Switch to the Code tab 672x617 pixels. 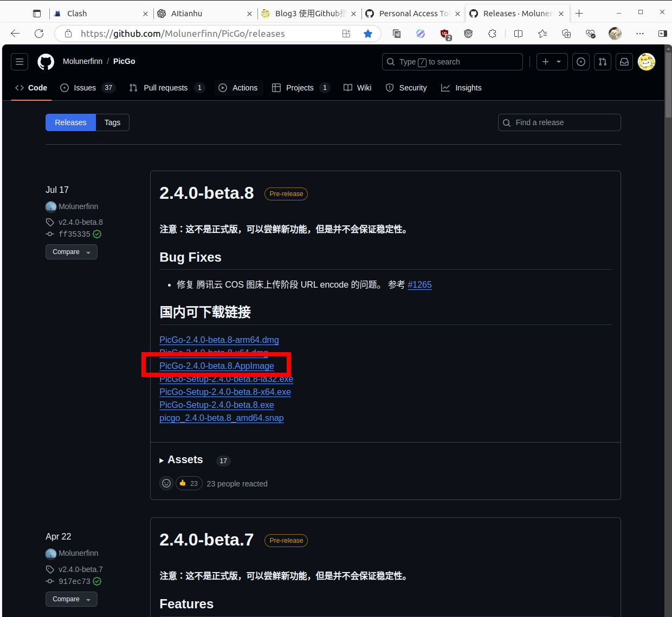[x=31, y=88]
